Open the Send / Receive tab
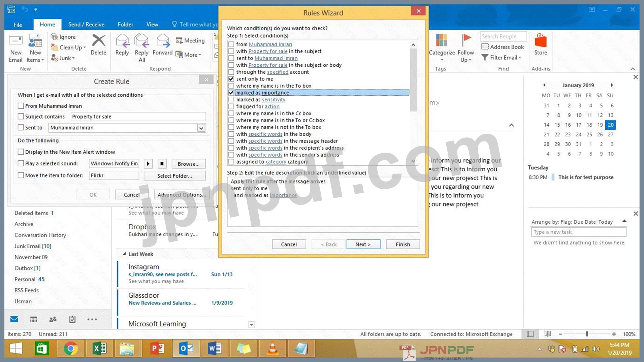The height and width of the screenshot is (362, 644). (x=86, y=24)
